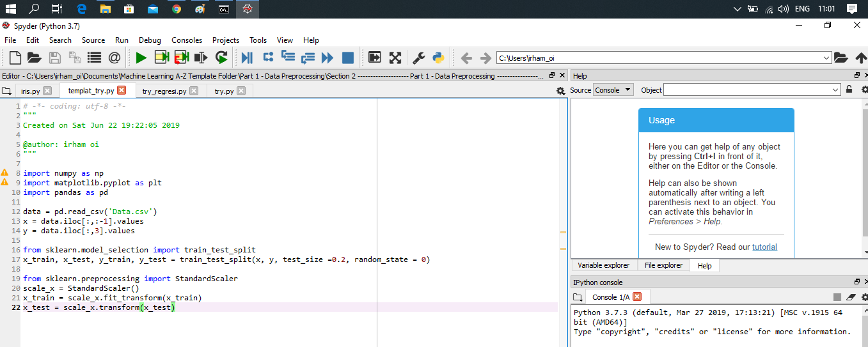Re-run the last script

coord(222,58)
